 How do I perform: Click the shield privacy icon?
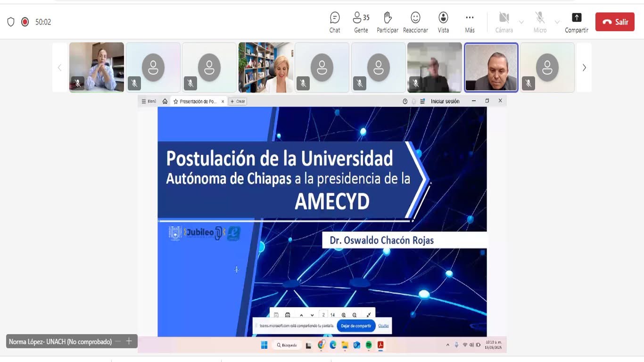click(11, 22)
